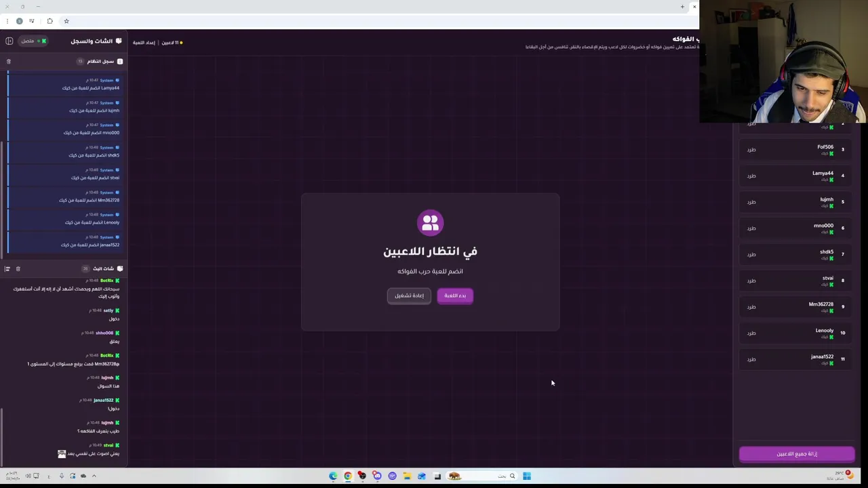
Task: Clear stream chat with trash icon
Action: (x=18, y=269)
